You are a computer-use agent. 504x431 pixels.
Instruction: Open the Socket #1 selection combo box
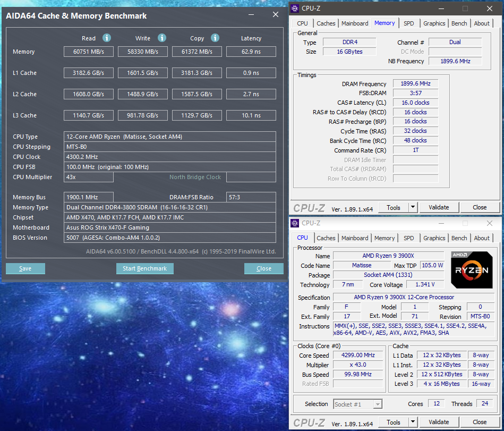point(358,404)
